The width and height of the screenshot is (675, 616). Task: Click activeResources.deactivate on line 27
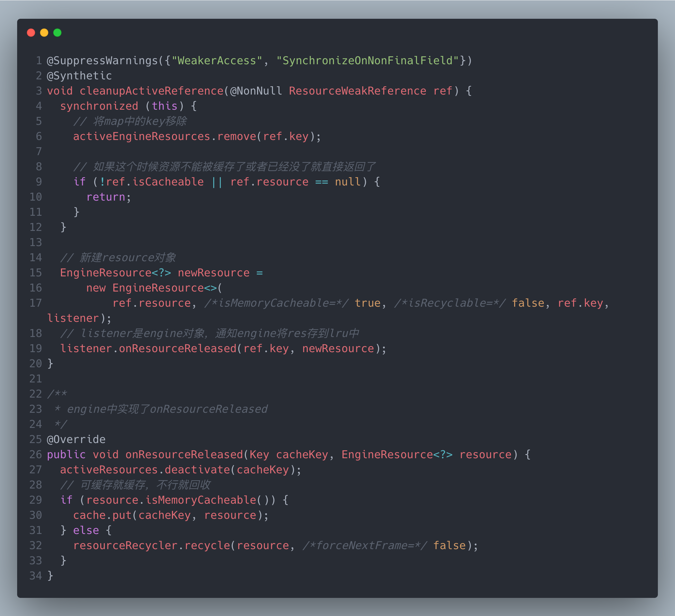pyautogui.click(x=145, y=469)
